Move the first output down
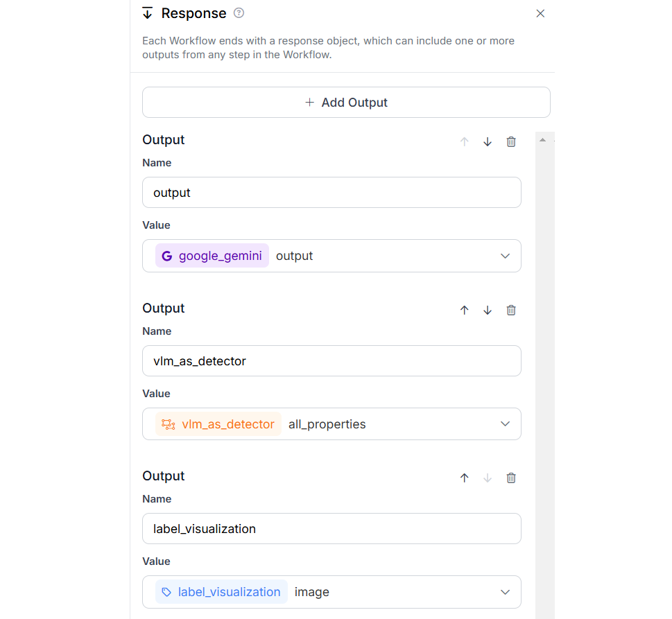This screenshot has height=619, width=672. click(x=488, y=141)
